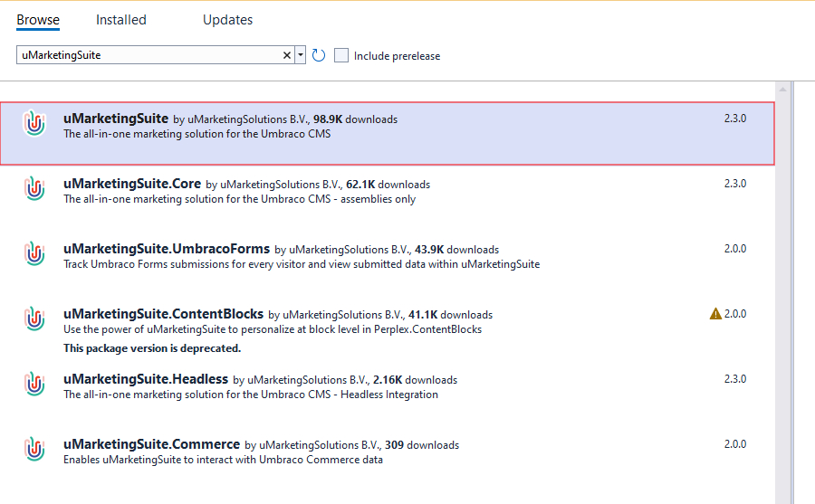The height and width of the screenshot is (504, 815).
Task: Click the uMarketingSuite.UmbracoForms package icon
Action: point(34,254)
